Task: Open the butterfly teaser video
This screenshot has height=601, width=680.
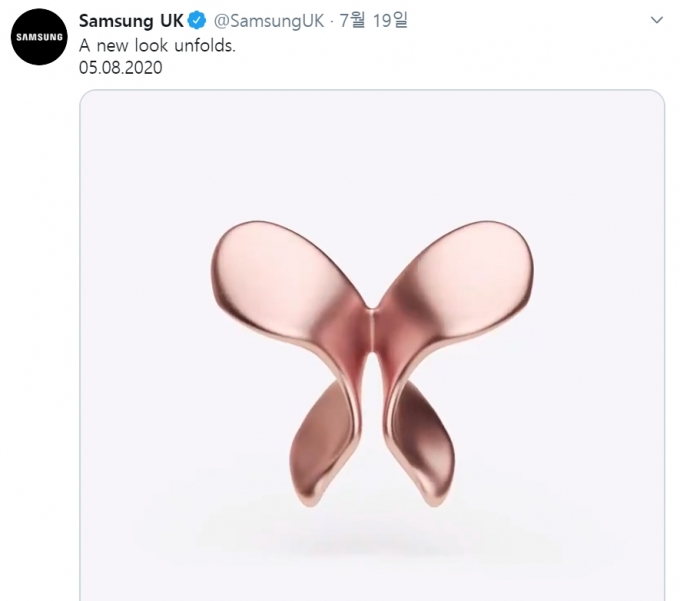Action: (x=372, y=345)
